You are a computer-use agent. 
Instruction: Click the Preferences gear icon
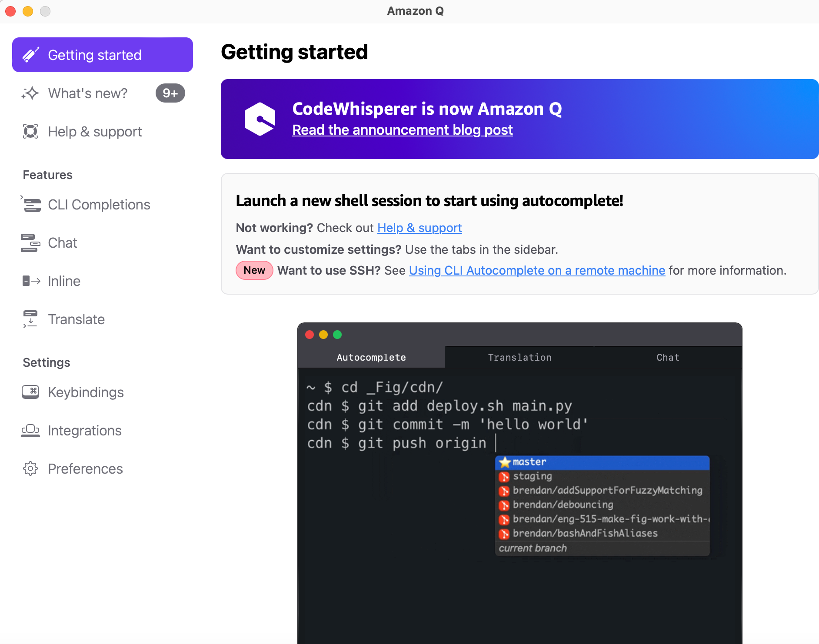pyautogui.click(x=30, y=468)
